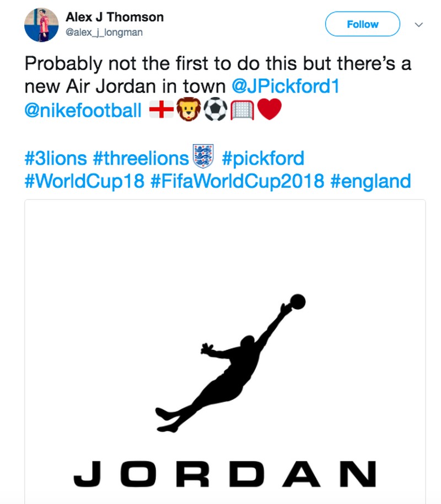Click the #england hashtag

(x=370, y=181)
